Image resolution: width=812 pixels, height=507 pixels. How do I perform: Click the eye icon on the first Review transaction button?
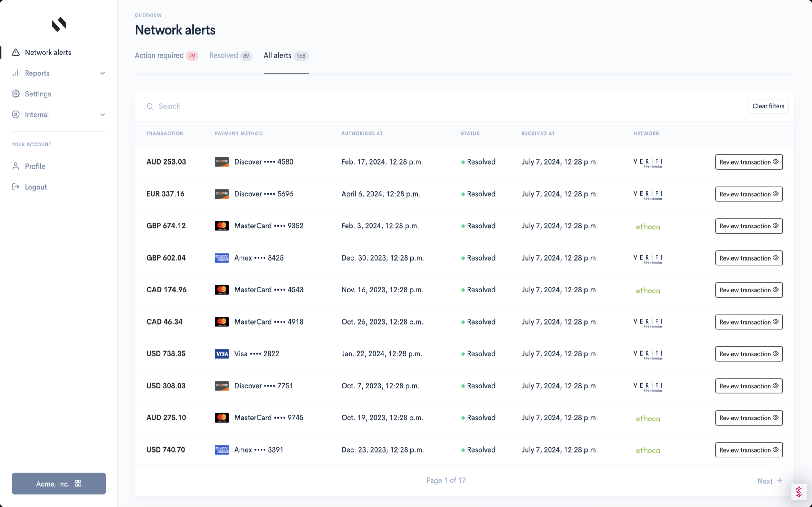pos(775,162)
